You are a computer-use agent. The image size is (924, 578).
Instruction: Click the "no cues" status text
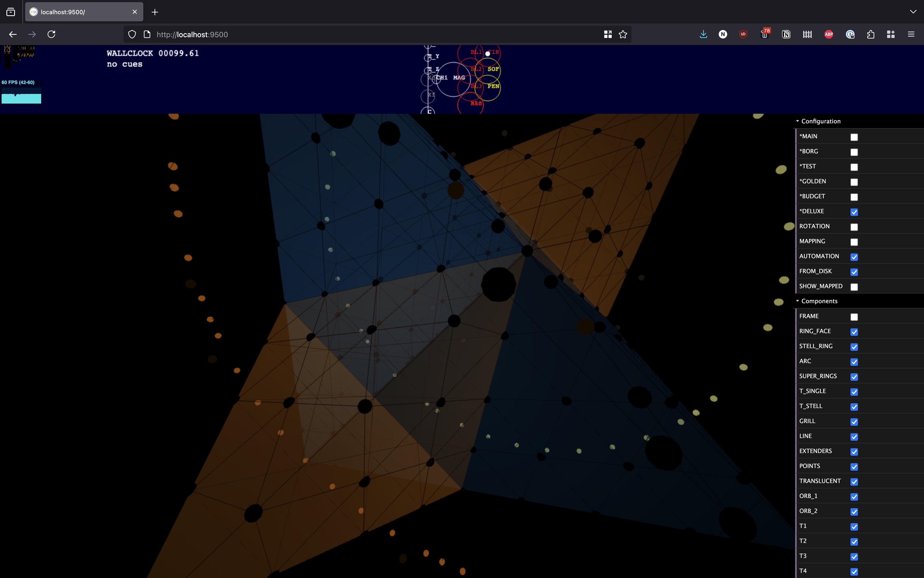125,64
